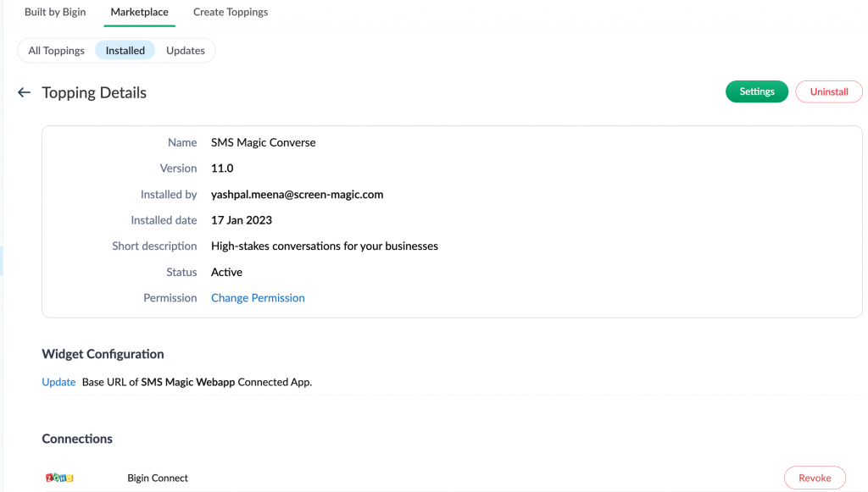The image size is (868, 492).
Task: Uninstall the SMS Magic Converse topping
Action: point(829,91)
